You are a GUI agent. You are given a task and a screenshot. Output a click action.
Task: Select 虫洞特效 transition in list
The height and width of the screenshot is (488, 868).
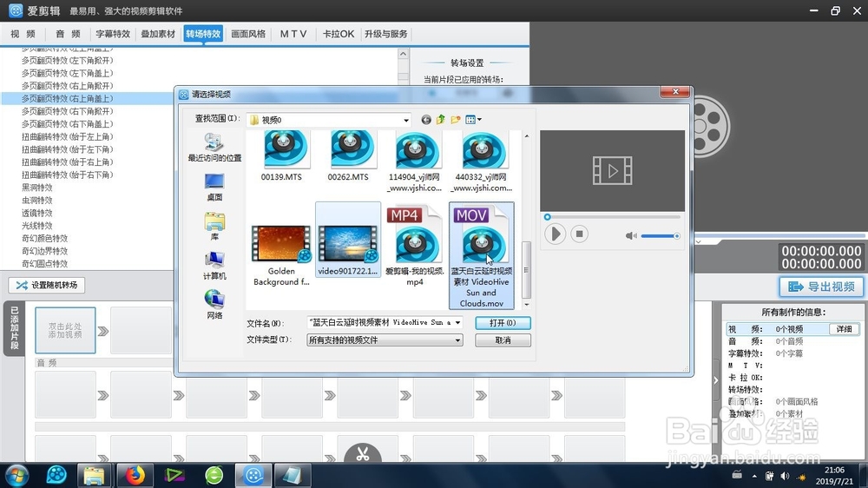pos(37,201)
